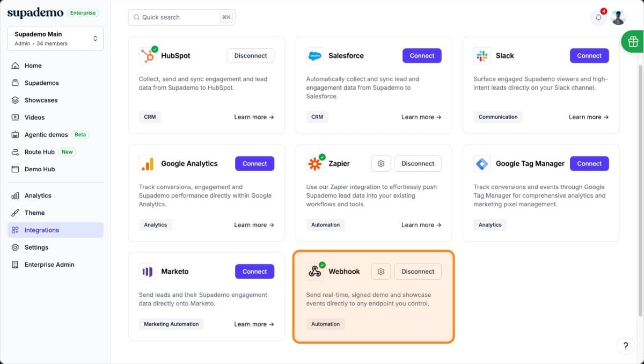Open Settings in sidebar

click(x=56, y=247)
